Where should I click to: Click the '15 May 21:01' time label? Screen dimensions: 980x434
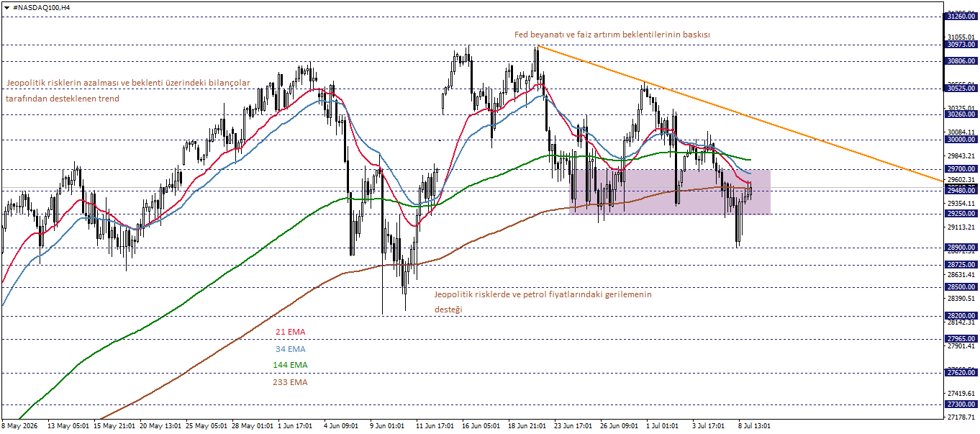(x=114, y=425)
